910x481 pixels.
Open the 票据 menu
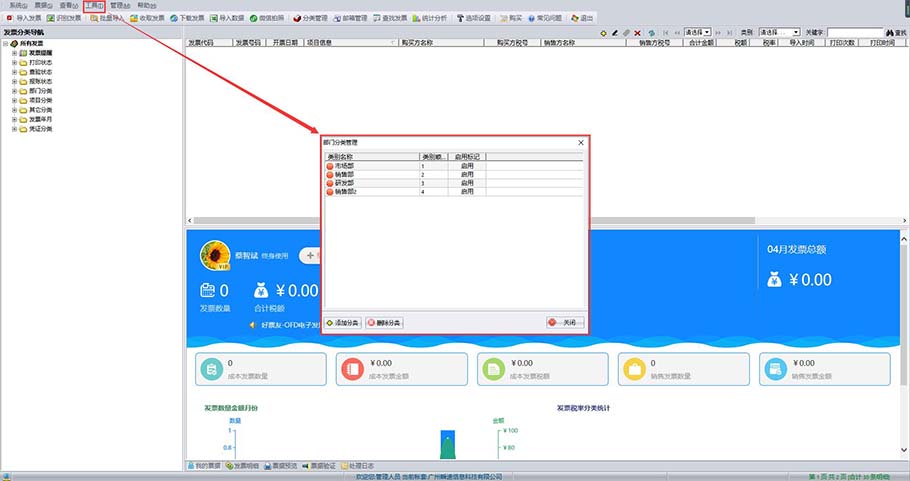point(42,6)
